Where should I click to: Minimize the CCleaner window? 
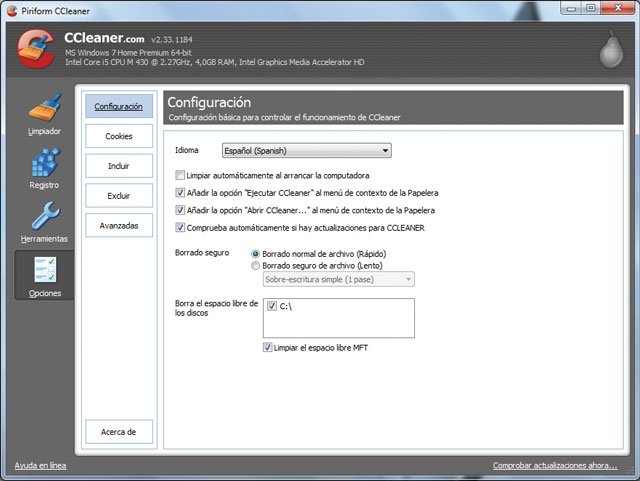[x=571, y=8]
